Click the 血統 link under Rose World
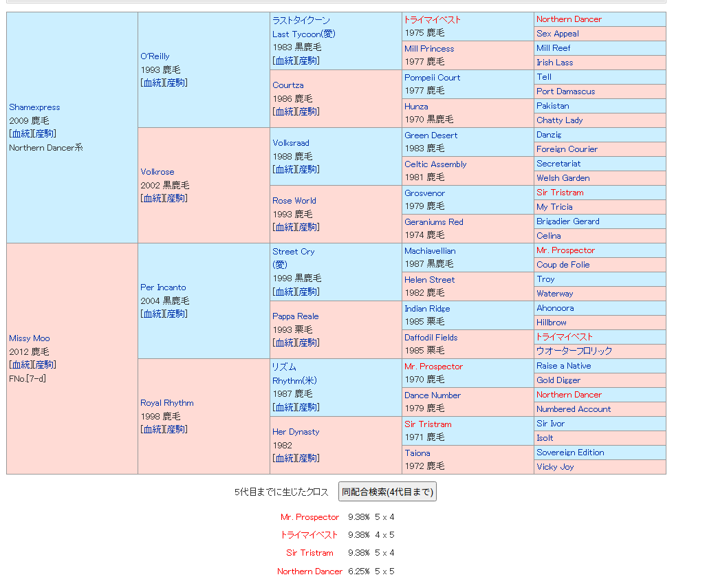The height and width of the screenshot is (588, 718). (285, 227)
